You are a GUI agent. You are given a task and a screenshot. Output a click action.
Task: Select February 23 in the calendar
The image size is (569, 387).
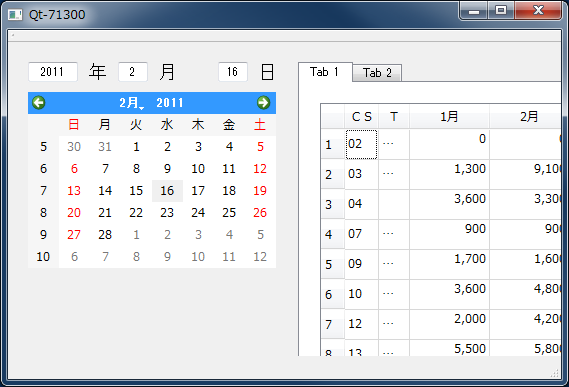(167, 212)
